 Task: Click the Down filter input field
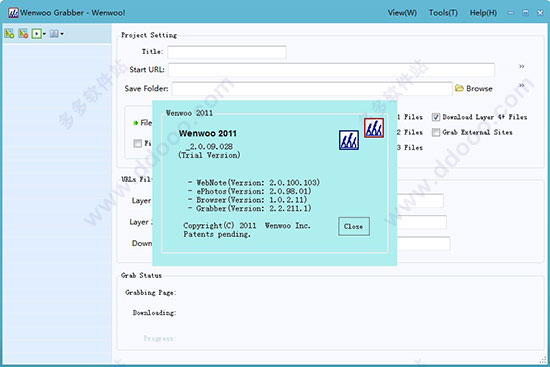point(423,243)
